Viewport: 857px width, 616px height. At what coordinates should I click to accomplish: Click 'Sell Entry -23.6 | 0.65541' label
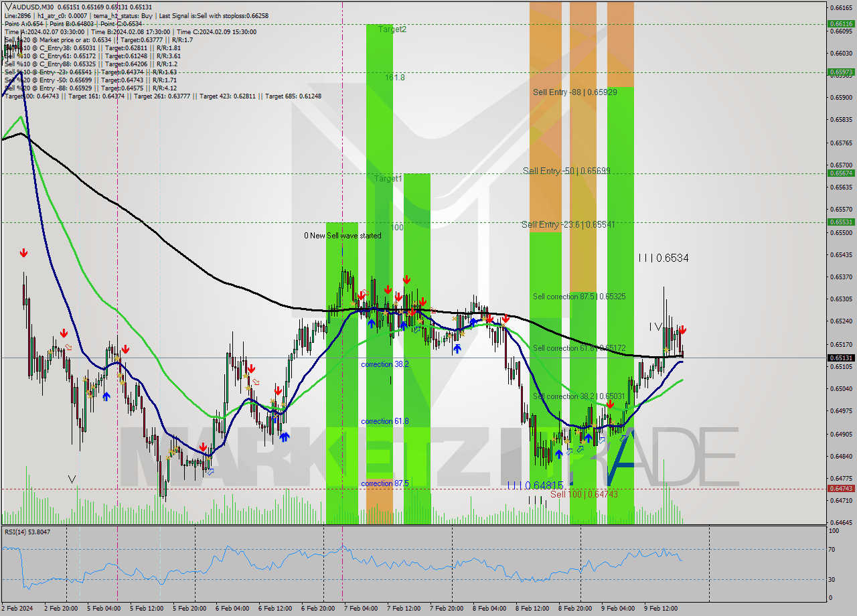pyautogui.click(x=568, y=225)
